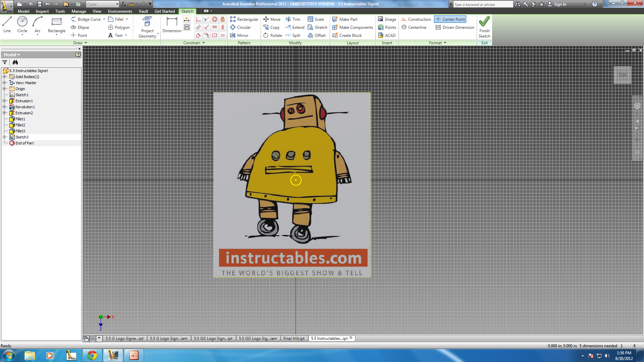Use the Rectangular pattern tool
The height and width of the screenshot is (362, 644).
(244, 19)
